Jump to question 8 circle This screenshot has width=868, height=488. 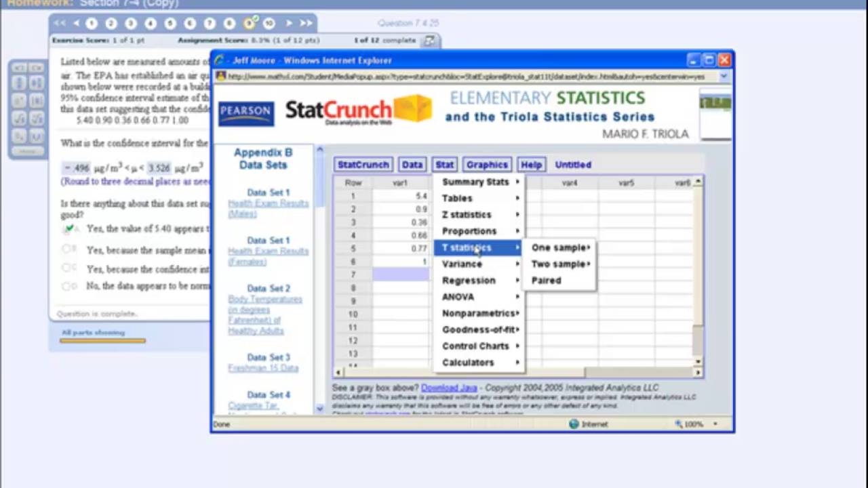tap(229, 23)
